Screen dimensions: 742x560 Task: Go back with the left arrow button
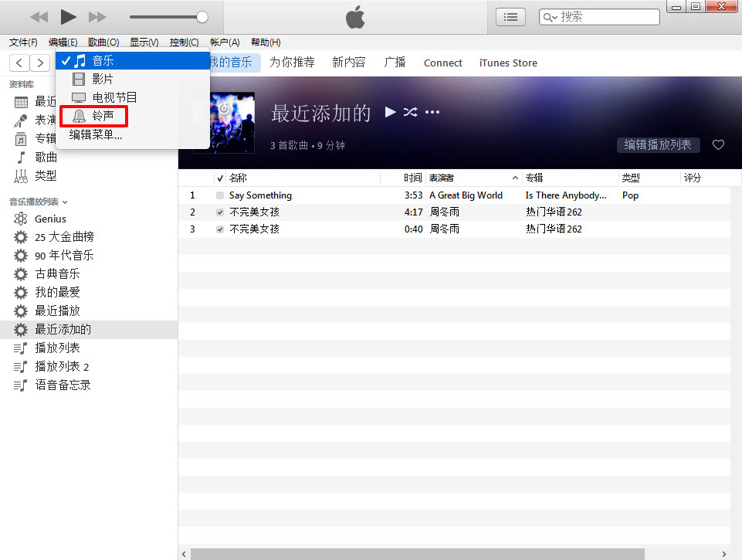tap(19, 63)
